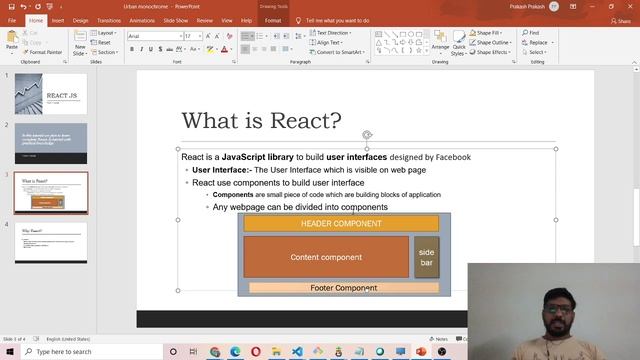This screenshot has height=360, width=640.
Task: Expand the Section dropdown
Action: coord(104,52)
